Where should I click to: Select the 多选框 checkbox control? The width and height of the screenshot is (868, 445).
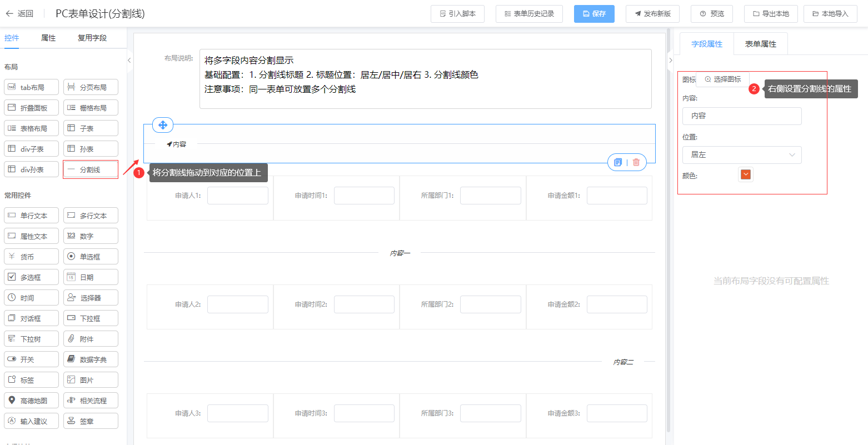(31, 277)
